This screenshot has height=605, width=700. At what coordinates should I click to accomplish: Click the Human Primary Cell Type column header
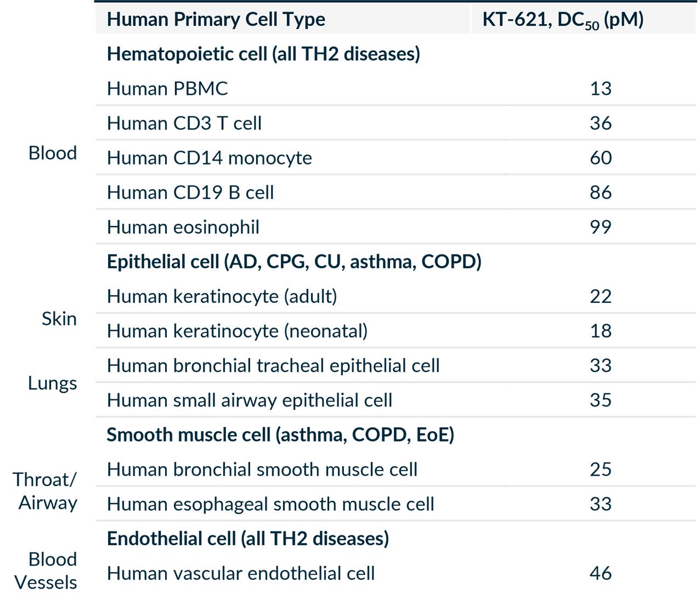click(x=216, y=19)
